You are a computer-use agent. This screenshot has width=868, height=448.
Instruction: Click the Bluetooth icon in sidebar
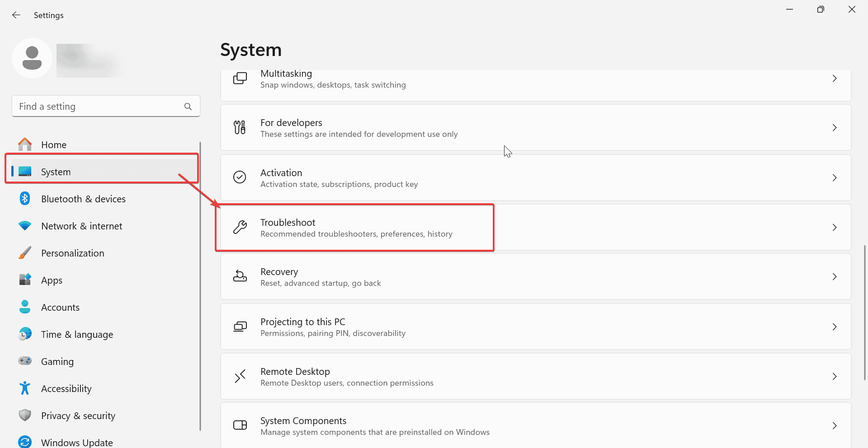point(25,199)
